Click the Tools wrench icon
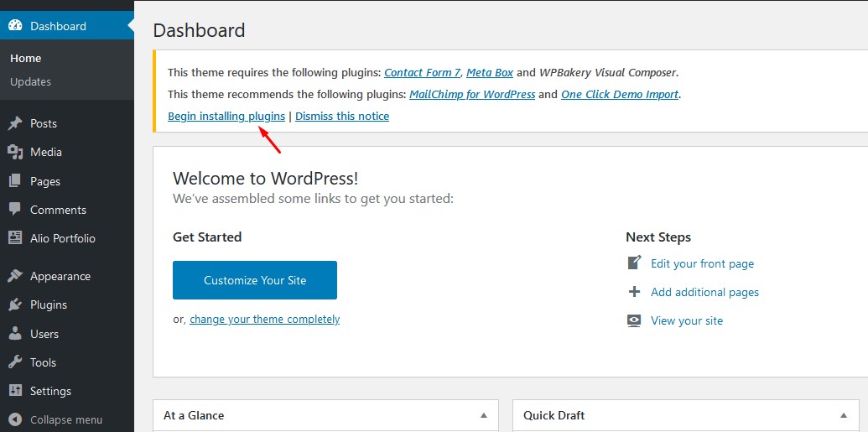 (x=15, y=362)
